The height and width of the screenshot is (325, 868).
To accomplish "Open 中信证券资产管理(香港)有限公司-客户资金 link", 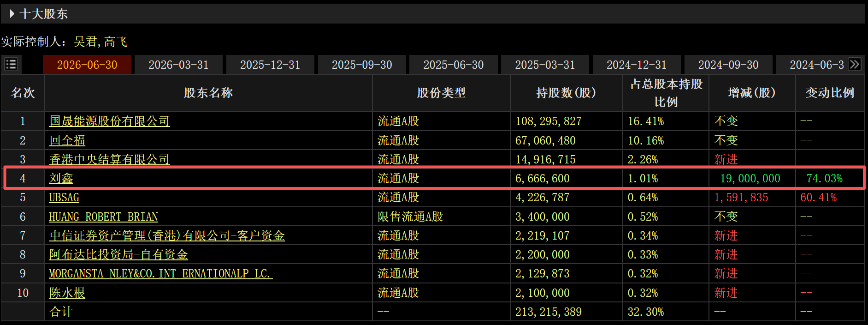I will [167, 235].
